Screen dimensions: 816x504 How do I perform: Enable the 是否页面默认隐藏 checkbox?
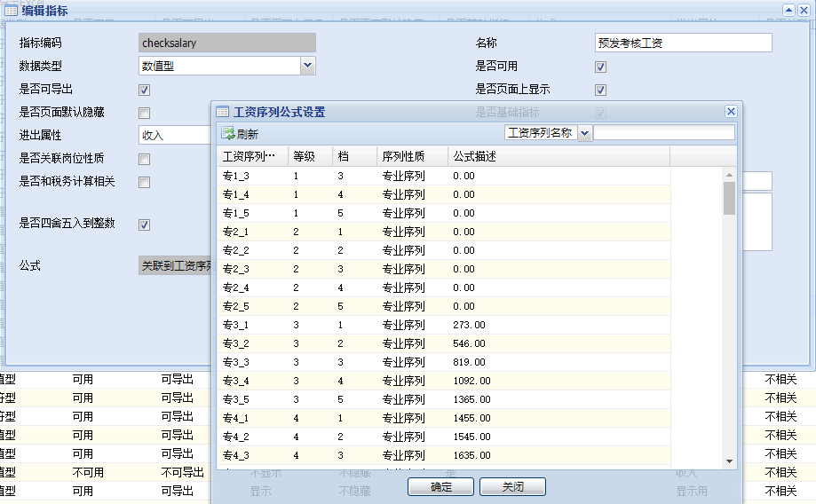tap(144, 113)
